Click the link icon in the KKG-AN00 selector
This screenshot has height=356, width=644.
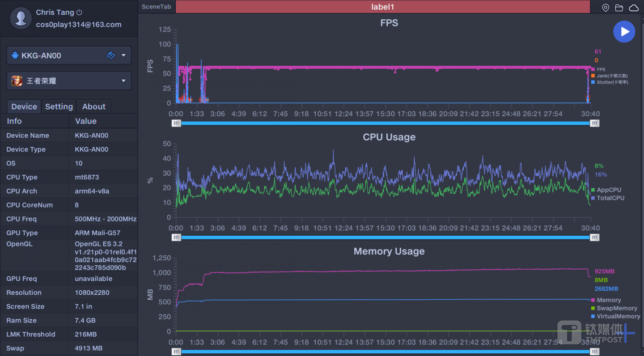pyautogui.click(x=111, y=55)
